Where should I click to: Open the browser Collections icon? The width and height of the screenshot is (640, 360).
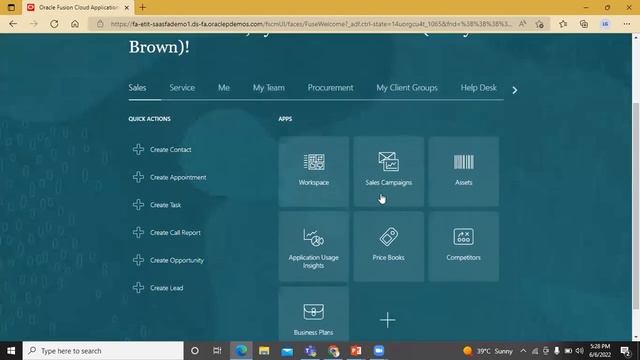click(584, 24)
